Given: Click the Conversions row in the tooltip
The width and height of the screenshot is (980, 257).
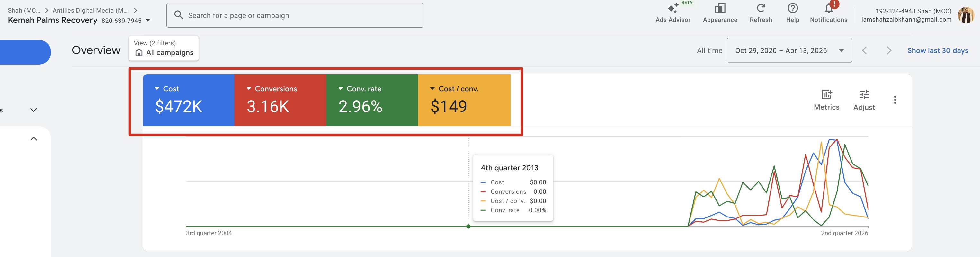Looking at the screenshot, I should (513, 191).
